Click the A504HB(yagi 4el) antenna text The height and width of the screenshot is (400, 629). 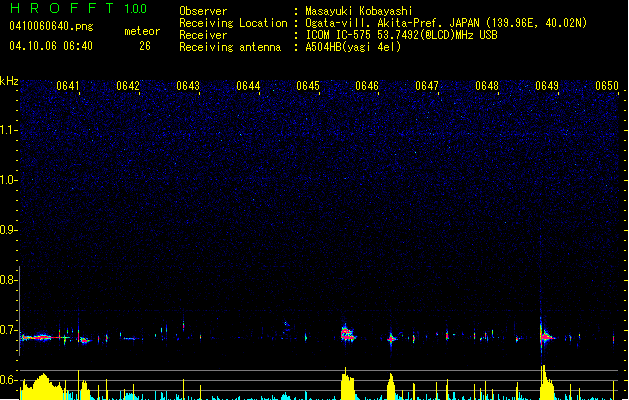pos(353,47)
